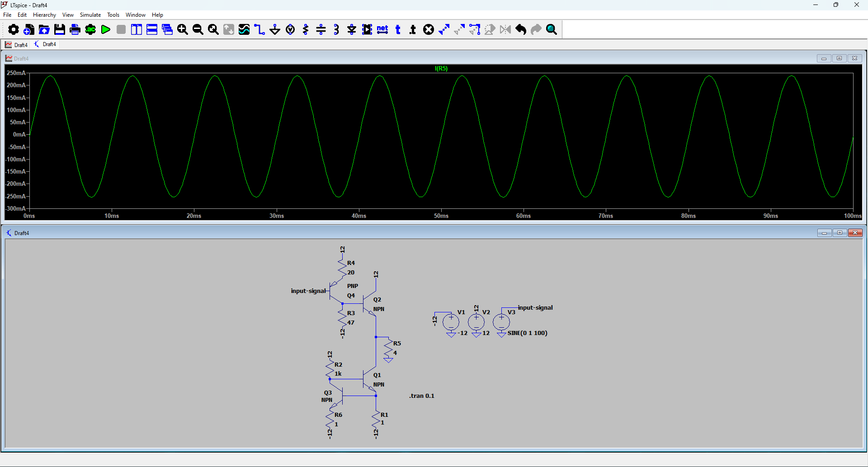
Task: Open the Window menu
Action: (x=136, y=15)
